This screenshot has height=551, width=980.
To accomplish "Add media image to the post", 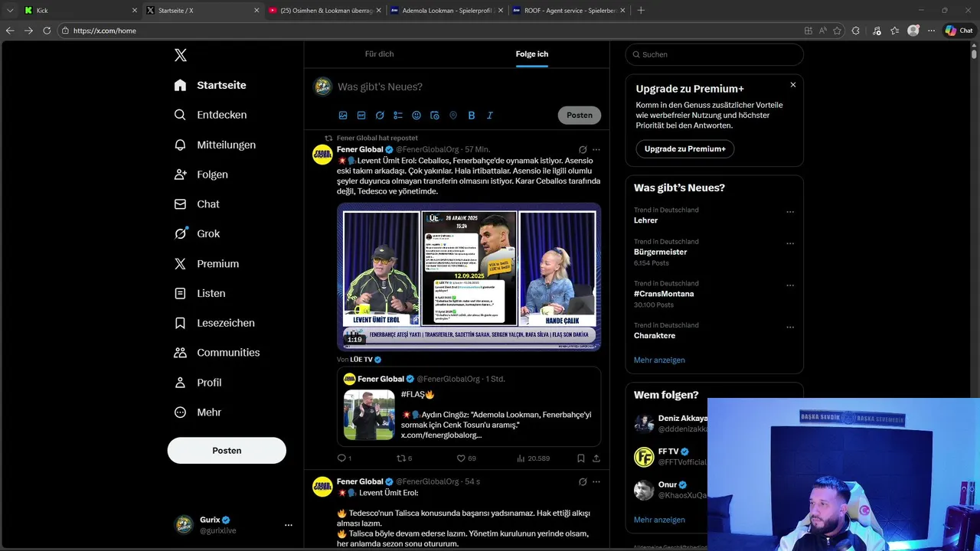I will [x=343, y=116].
